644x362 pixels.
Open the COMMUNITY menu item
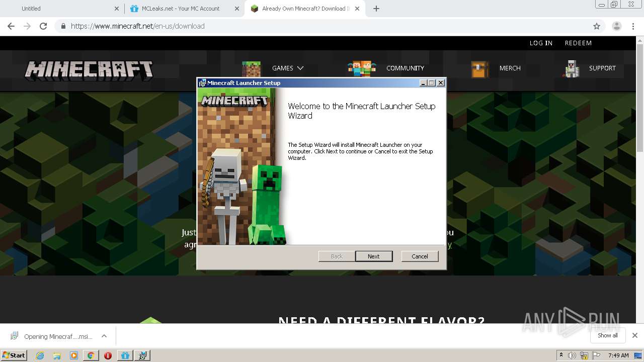click(x=405, y=68)
